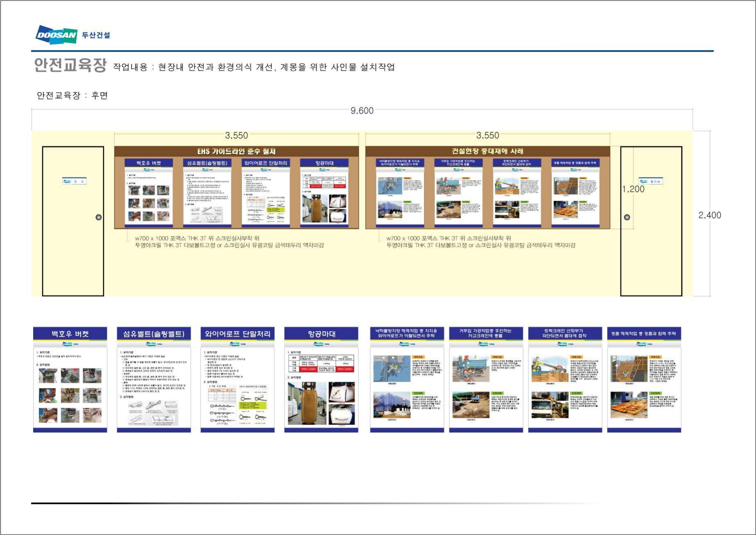
Task: Click the 9,600 overall width dimension
Action: (362, 110)
